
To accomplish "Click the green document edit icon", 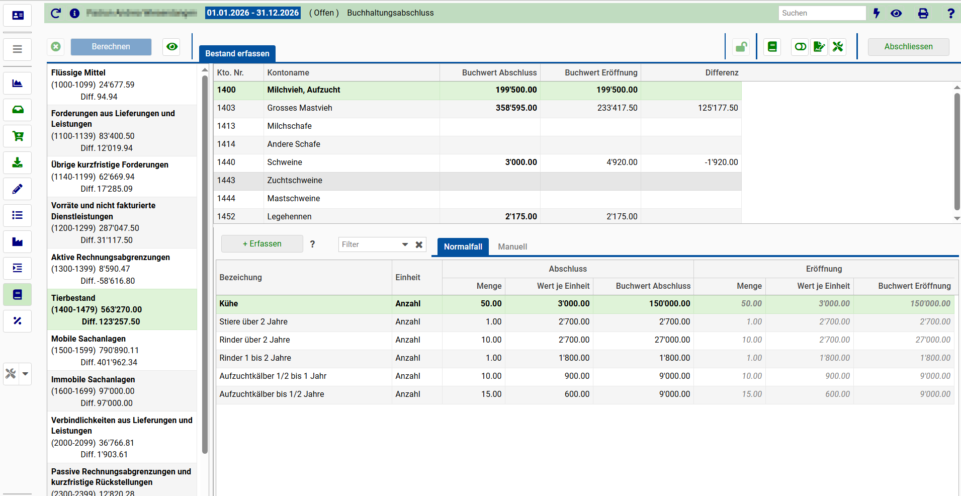I will tap(819, 47).
